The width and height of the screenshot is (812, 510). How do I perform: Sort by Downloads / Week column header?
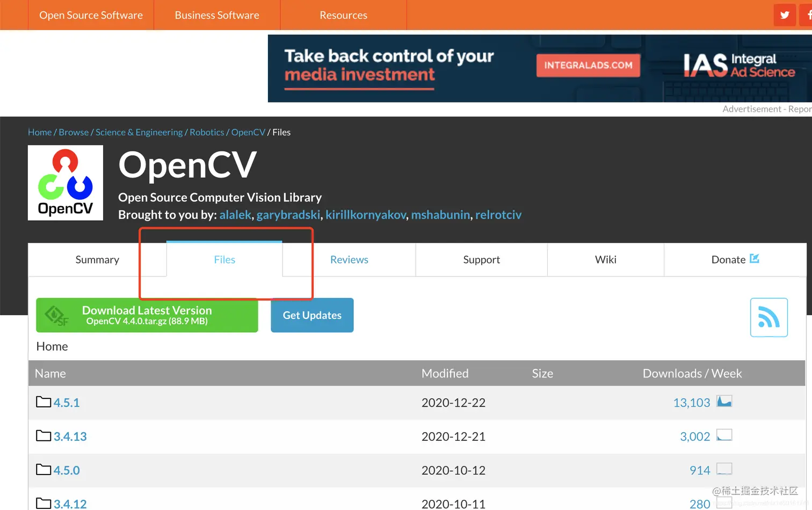(692, 373)
